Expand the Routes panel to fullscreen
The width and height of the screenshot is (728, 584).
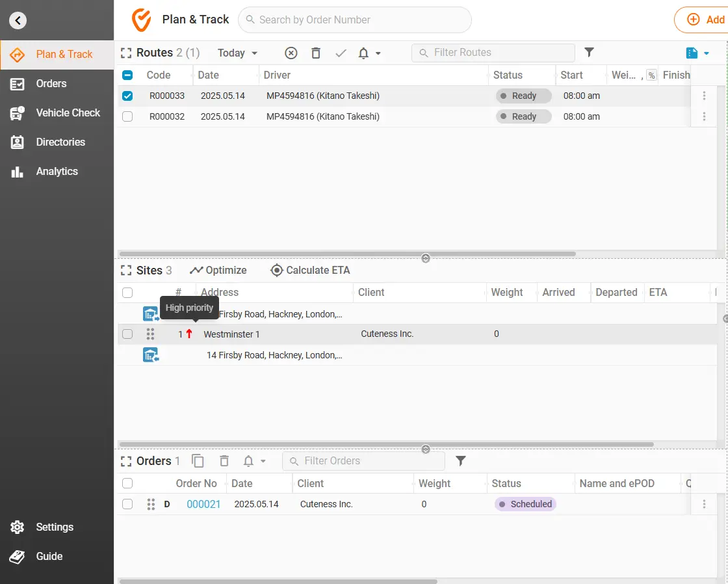(x=127, y=53)
